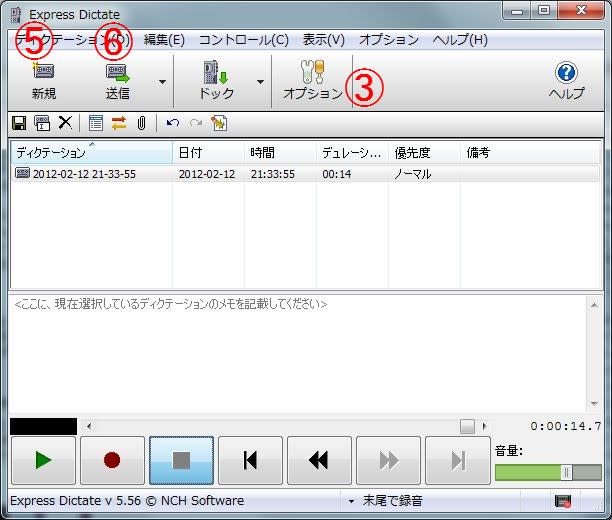612x520 pixels.
Task: Open the 末尾で録音 record mode dropdown
Action: click(x=352, y=501)
